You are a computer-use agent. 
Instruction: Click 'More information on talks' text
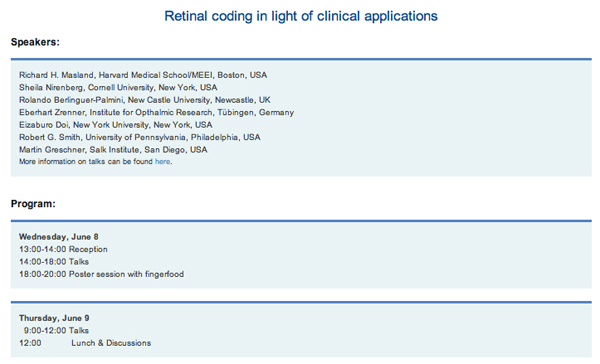pos(62,162)
